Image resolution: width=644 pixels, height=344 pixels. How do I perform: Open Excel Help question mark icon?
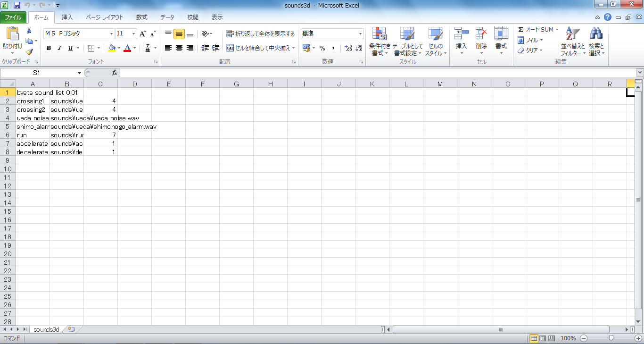608,17
